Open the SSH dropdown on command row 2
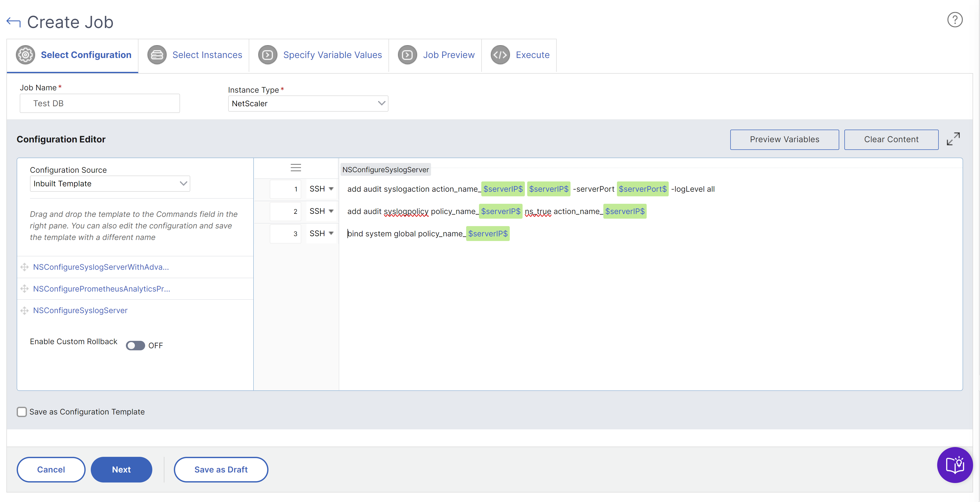This screenshot has width=980, height=502. [x=321, y=211]
